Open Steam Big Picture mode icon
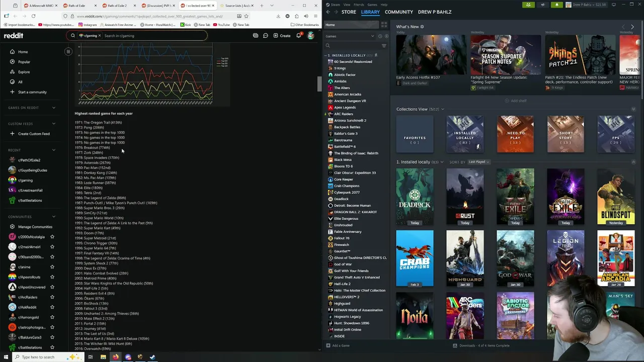Screen dimensions: 644x362 coord(614,5)
